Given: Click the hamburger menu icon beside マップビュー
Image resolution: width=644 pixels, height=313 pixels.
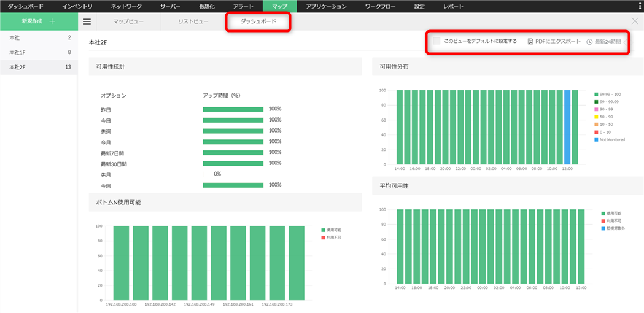Looking at the screenshot, I should click(x=87, y=21).
